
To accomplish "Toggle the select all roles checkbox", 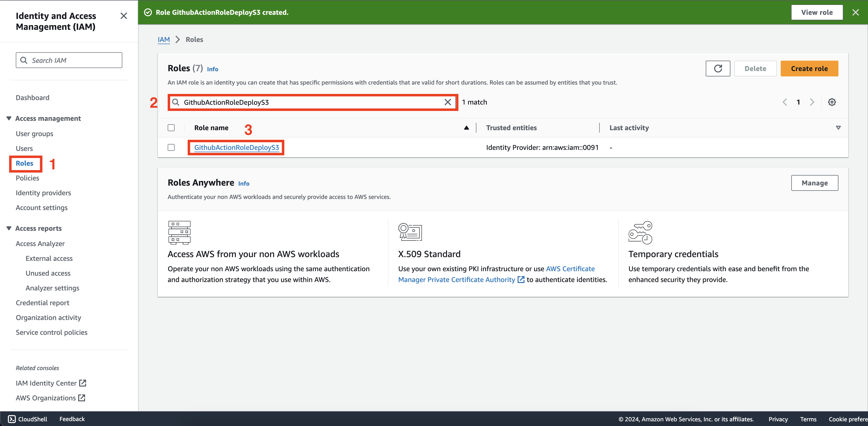I will pos(172,127).
